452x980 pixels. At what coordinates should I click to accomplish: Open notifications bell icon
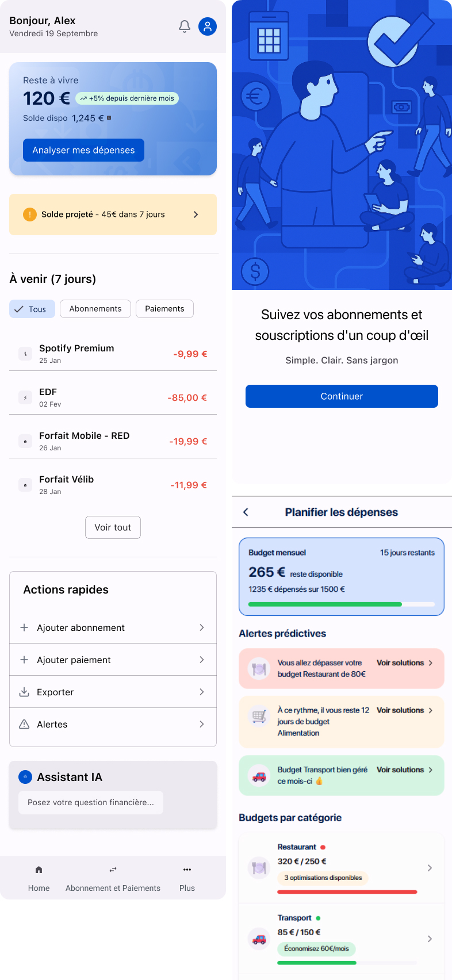click(x=185, y=26)
